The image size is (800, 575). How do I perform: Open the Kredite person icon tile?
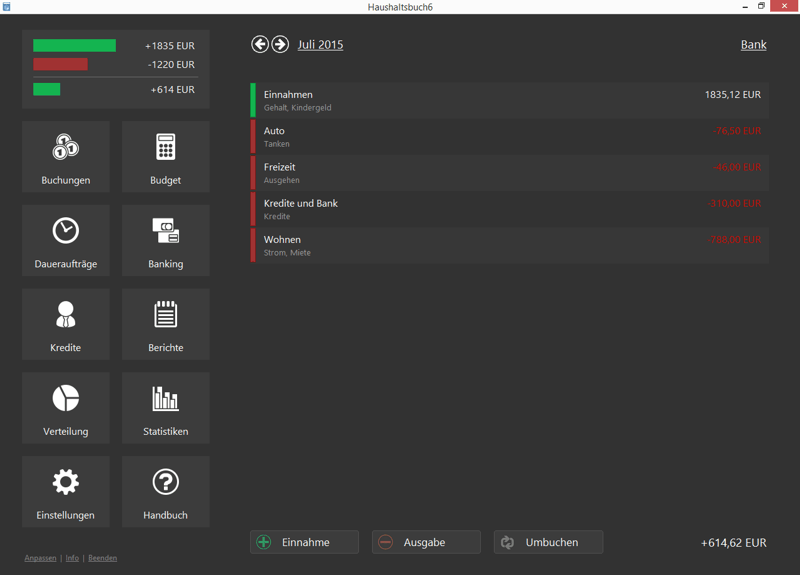coord(66,325)
